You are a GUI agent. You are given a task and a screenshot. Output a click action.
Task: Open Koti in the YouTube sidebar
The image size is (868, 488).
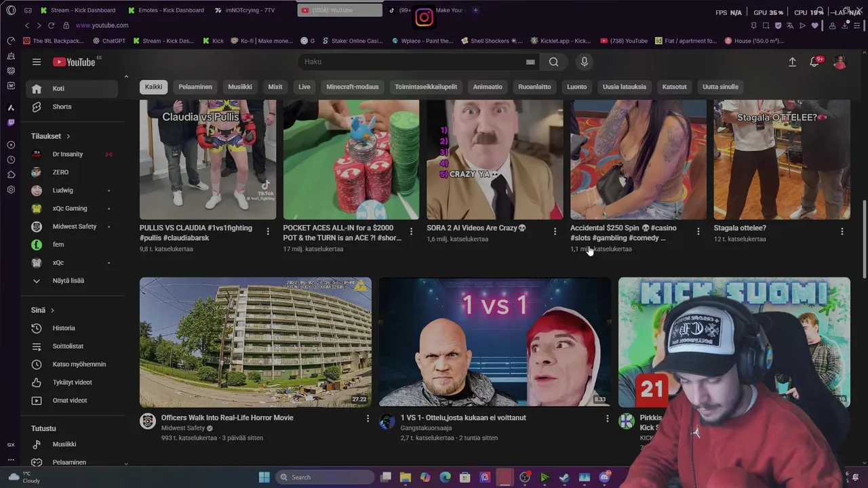pos(73,89)
